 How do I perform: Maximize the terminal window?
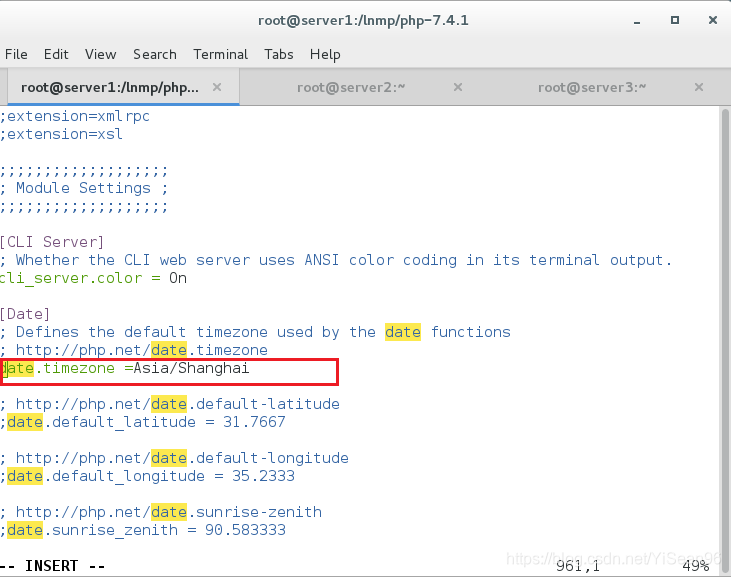pos(675,20)
